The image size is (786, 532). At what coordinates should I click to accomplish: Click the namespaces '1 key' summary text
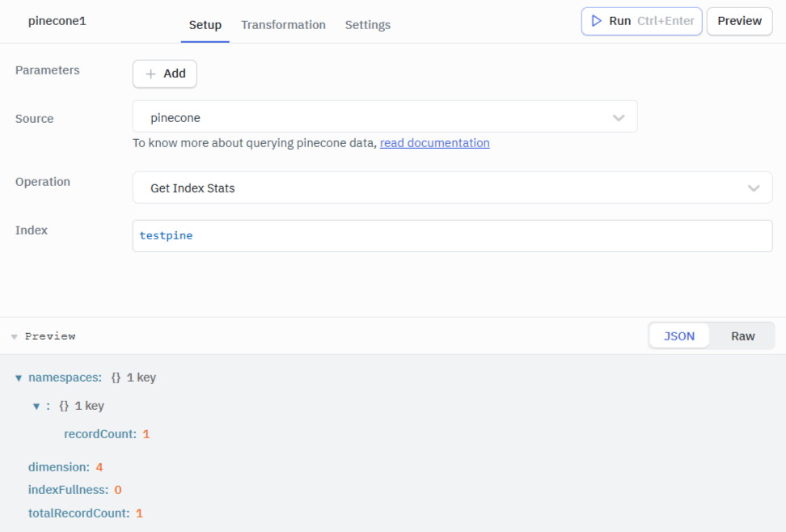141,378
